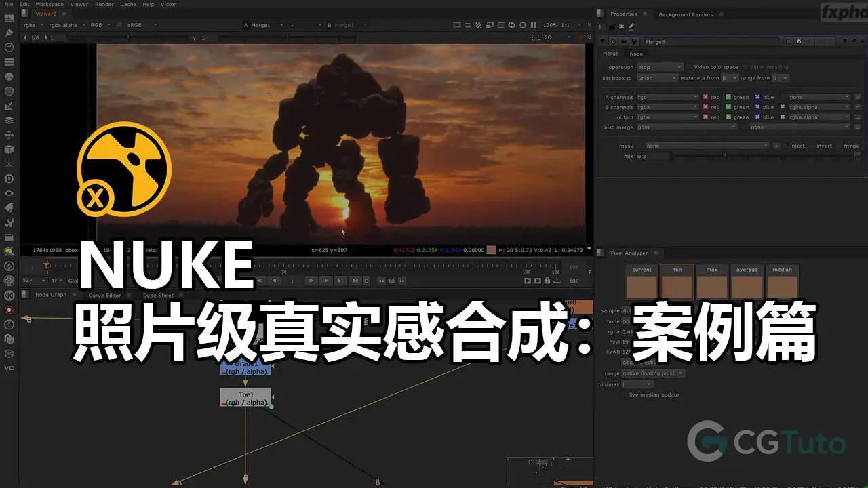Screen dimensions: 868x488
Task: Click the mix animation curve icon
Action: coord(858,156)
